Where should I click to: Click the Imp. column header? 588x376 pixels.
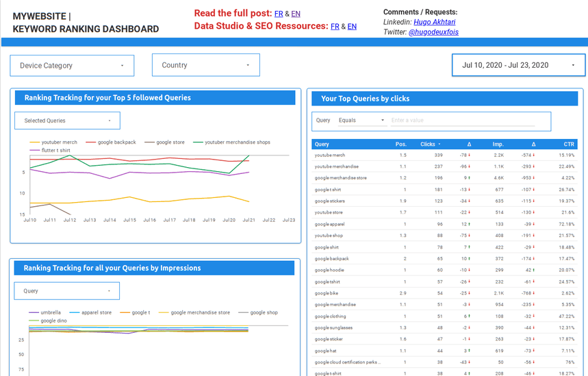click(498, 145)
